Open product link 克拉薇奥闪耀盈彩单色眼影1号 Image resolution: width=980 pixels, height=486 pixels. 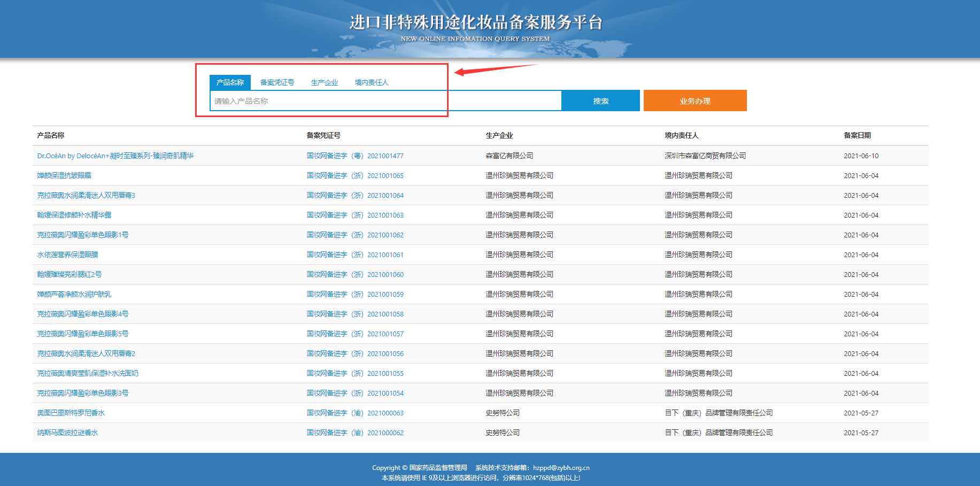[83, 235]
